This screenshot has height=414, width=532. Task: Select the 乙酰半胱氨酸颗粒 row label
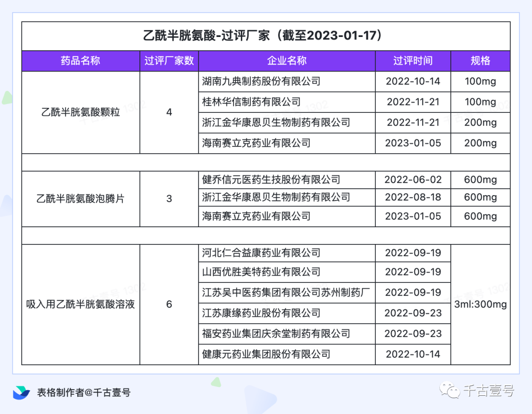[x=80, y=112]
